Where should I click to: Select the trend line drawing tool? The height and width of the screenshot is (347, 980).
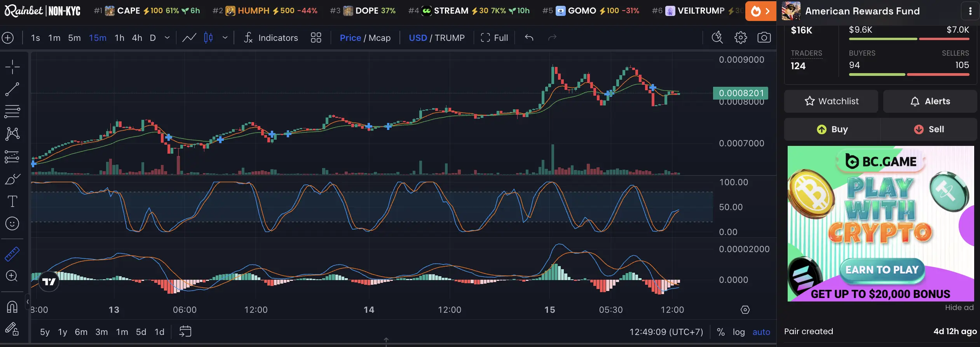pyautogui.click(x=12, y=89)
